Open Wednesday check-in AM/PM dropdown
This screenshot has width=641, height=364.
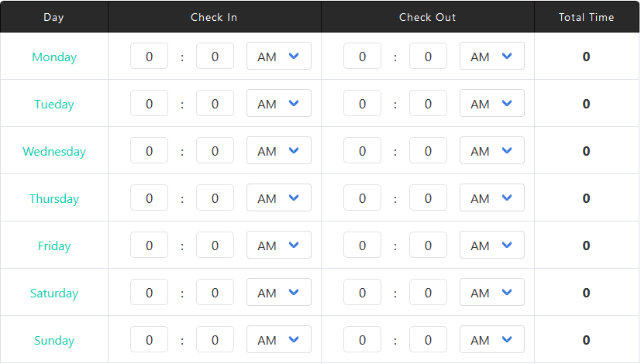[279, 150]
